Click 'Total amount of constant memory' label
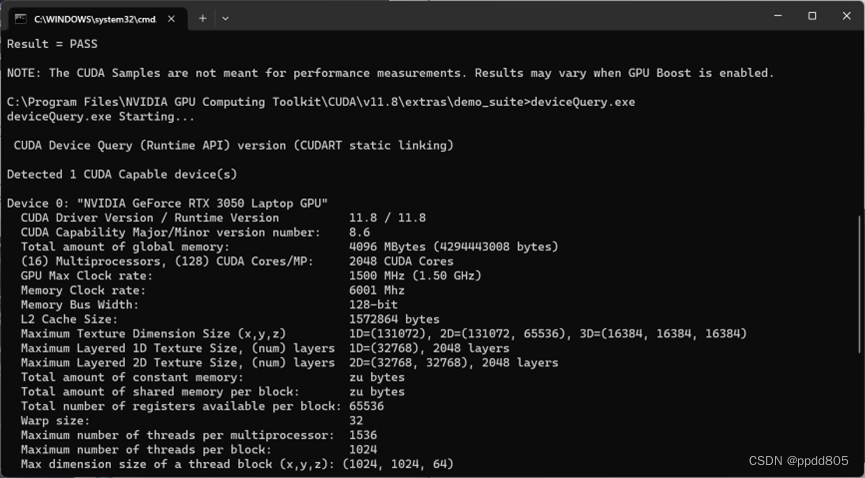This screenshot has width=865, height=478. (132, 377)
